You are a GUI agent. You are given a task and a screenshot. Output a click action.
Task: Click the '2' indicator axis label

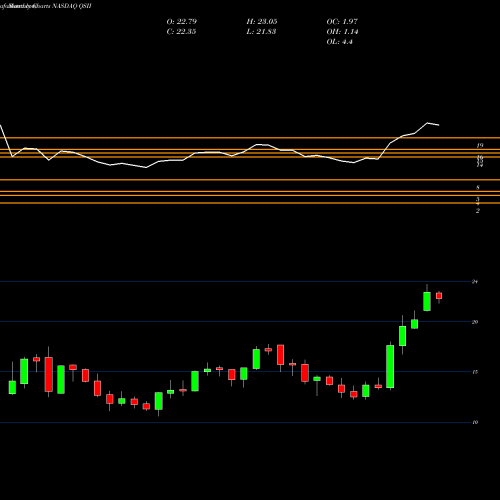(x=478, y=211)
